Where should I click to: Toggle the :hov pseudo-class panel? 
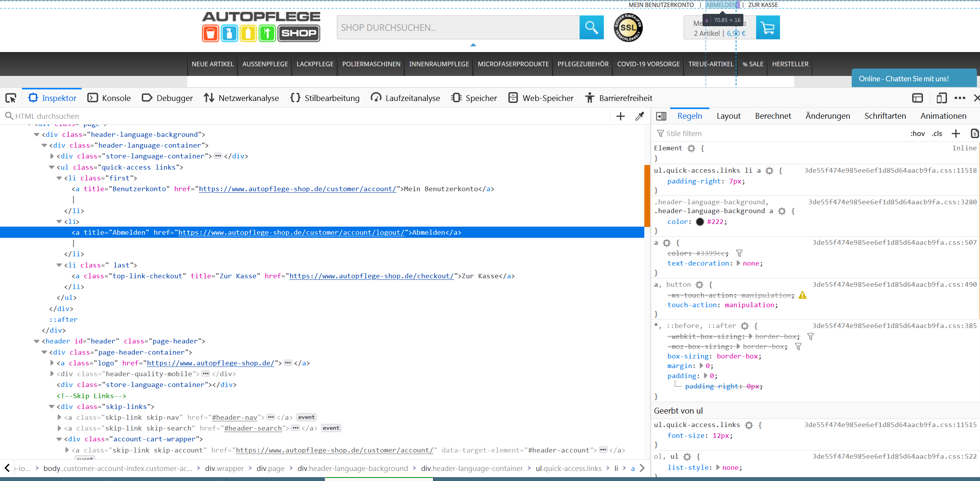917,134
